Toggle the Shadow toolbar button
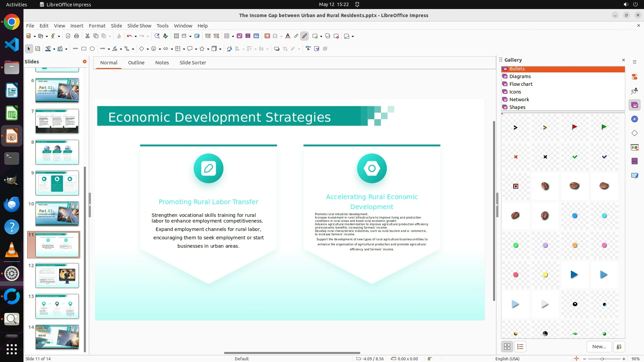Screen dimensions: 644x362 click(x=277, y=49)
